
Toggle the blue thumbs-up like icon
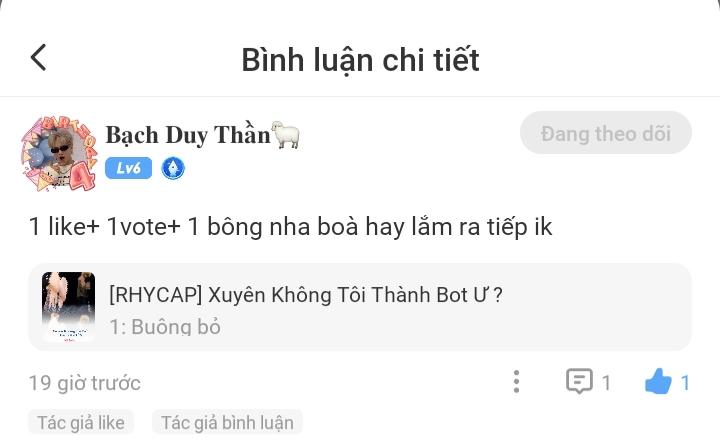pos(658,381)
